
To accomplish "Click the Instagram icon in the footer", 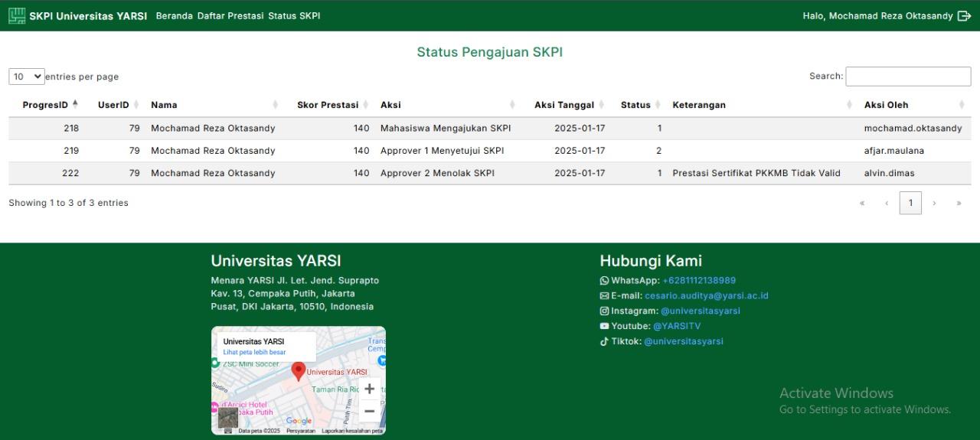I will pos(604,311).
